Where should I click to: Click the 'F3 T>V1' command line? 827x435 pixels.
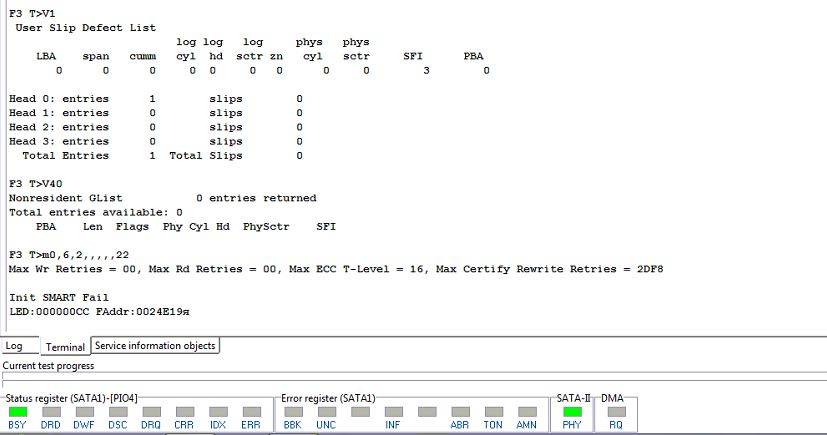point(32,13)
